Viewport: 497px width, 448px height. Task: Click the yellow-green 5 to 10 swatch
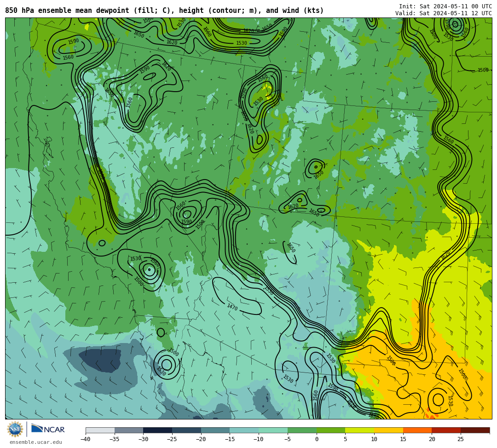[x=360, y=430]
